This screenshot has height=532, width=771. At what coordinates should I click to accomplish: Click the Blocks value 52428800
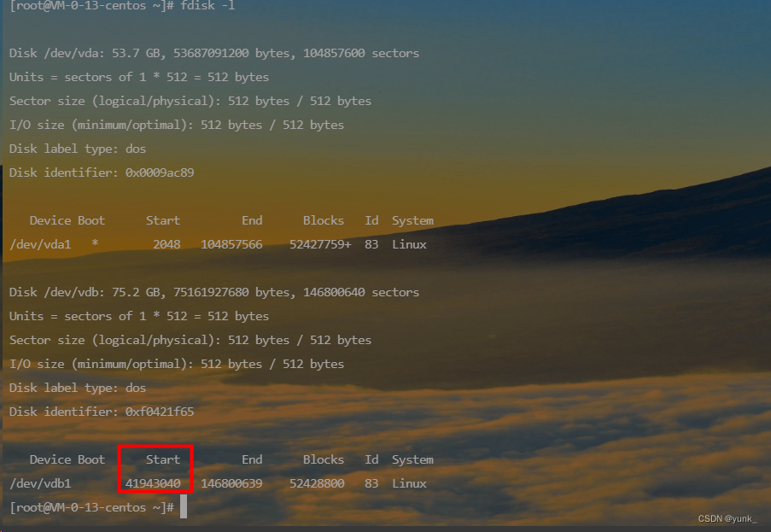click(x=317, y=483)
